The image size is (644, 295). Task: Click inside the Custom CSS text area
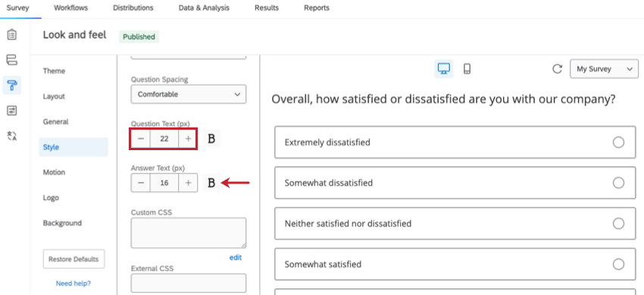(x=189, y=233)
